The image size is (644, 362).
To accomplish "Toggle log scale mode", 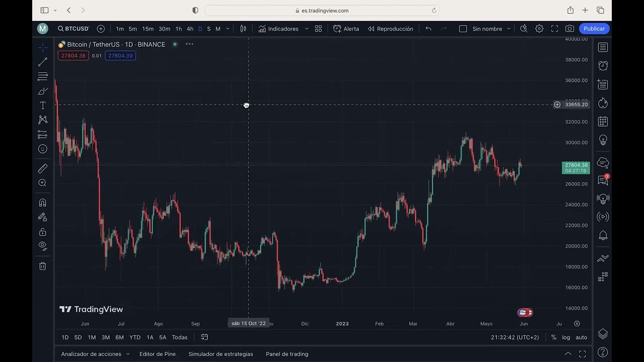I will [x=566, y=337].
